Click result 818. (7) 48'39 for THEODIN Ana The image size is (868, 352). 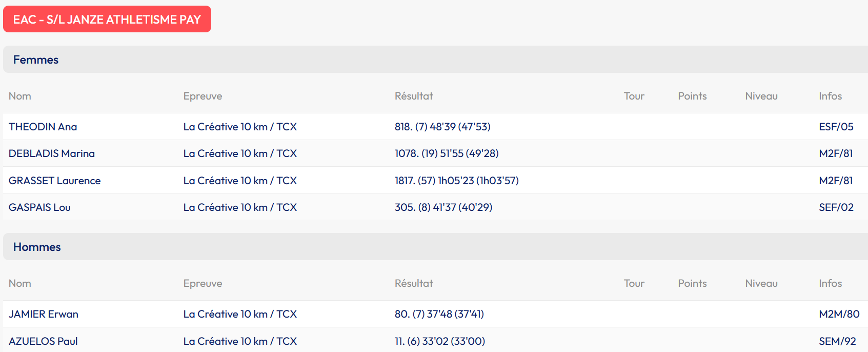tap(442, 127)
